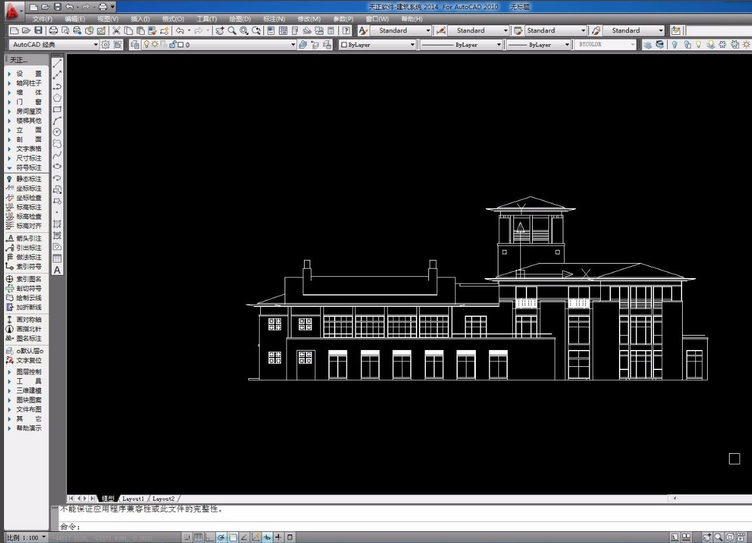Click 索引图名 command in Tianzheng panel
This screenshot has height=543, width=752.
(x=24, y=279)
